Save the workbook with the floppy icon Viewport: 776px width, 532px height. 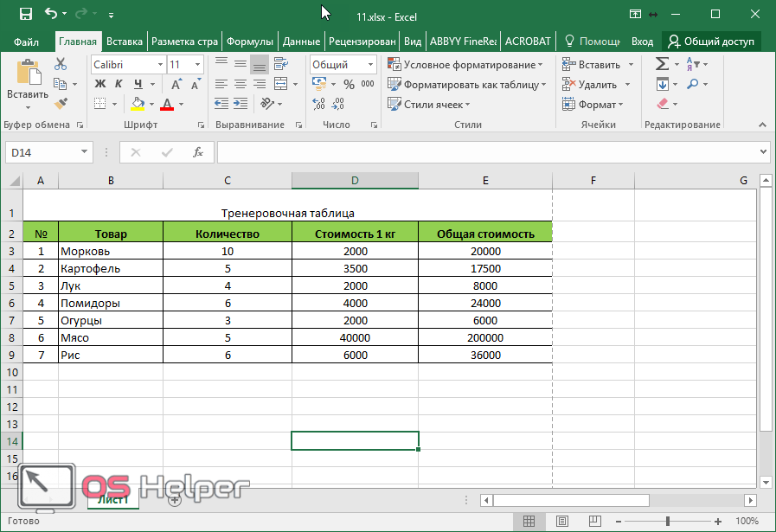[26, 14]
